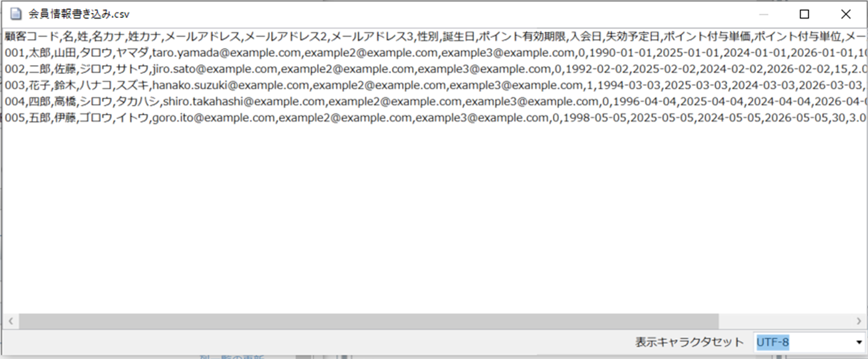Maximize the 会員情報書き込み.csv window
Image resolution: width=868 pixels, height=359 pixels.
[804, 14]
